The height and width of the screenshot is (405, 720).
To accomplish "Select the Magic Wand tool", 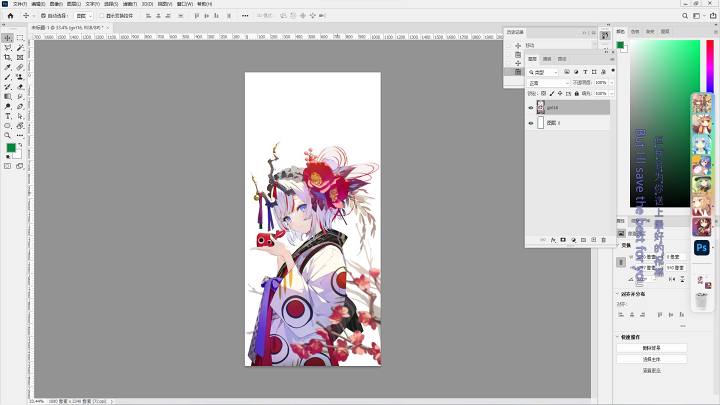I will 20,48.
